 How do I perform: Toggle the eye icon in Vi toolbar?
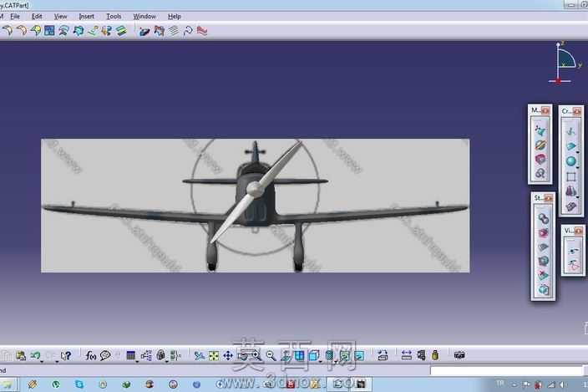(573, 251)
